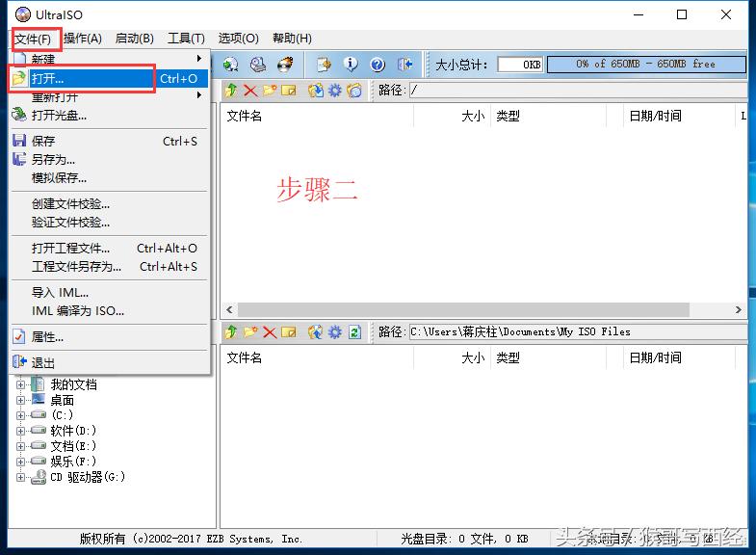The image size is (756, 555).
Task: Select 导入 IML... menu entry
Action: [x=110, y=292]
